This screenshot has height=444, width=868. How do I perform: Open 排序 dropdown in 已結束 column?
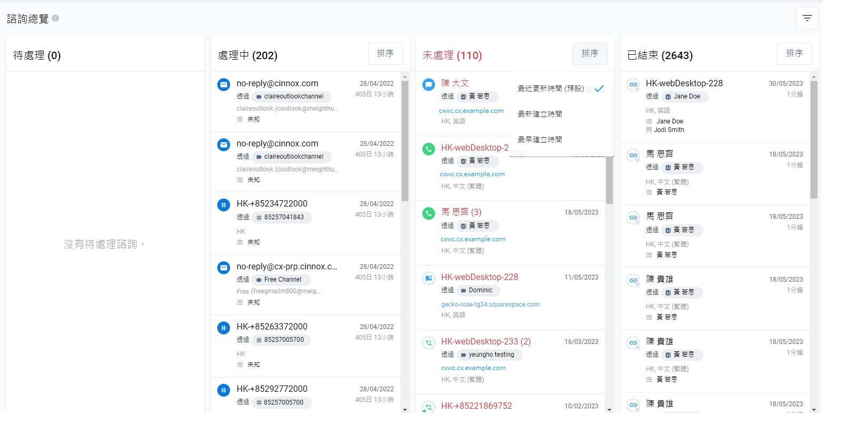pyautogui.click(x=794, y=54)
